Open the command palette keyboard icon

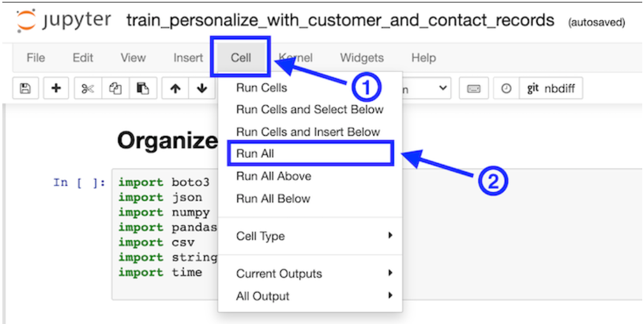point(473,88)
